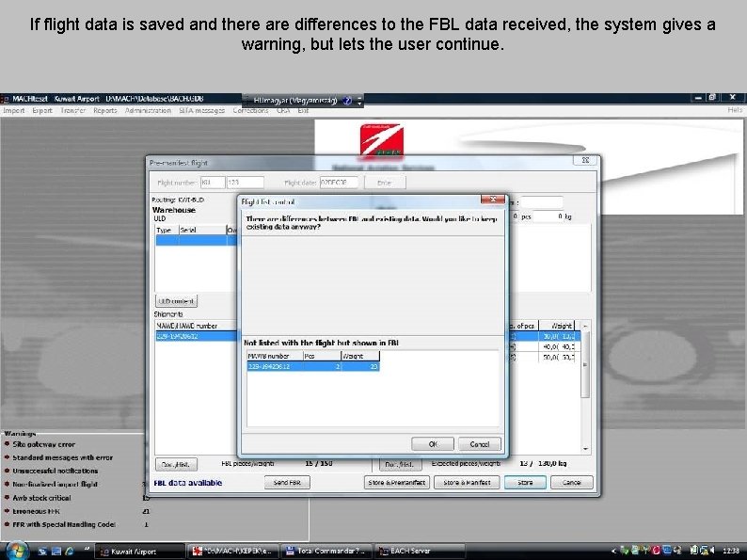Click the Flight date input field
The width and height of the screenshot is (747, 560).
(x=339, y=183)
